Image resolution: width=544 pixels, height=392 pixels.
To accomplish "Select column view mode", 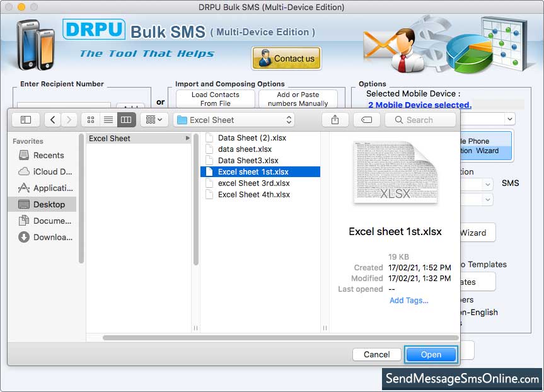I will 126,120.
